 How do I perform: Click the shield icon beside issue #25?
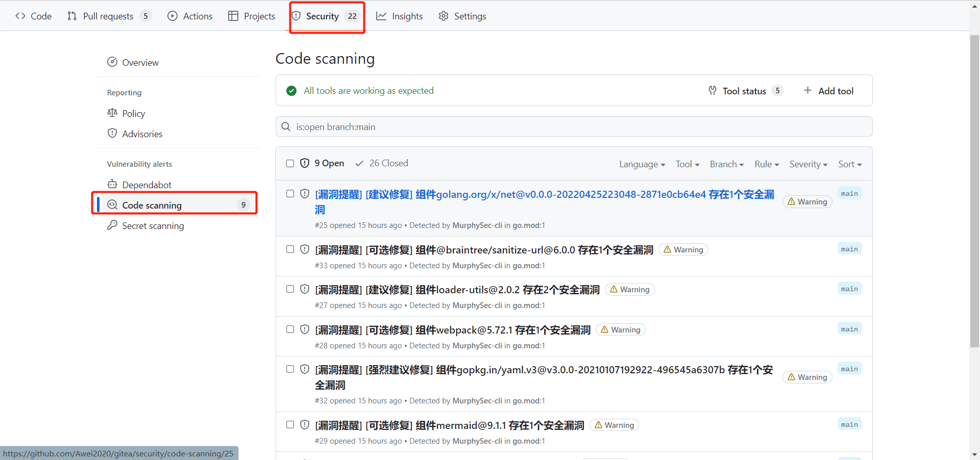tap(305, 194)
